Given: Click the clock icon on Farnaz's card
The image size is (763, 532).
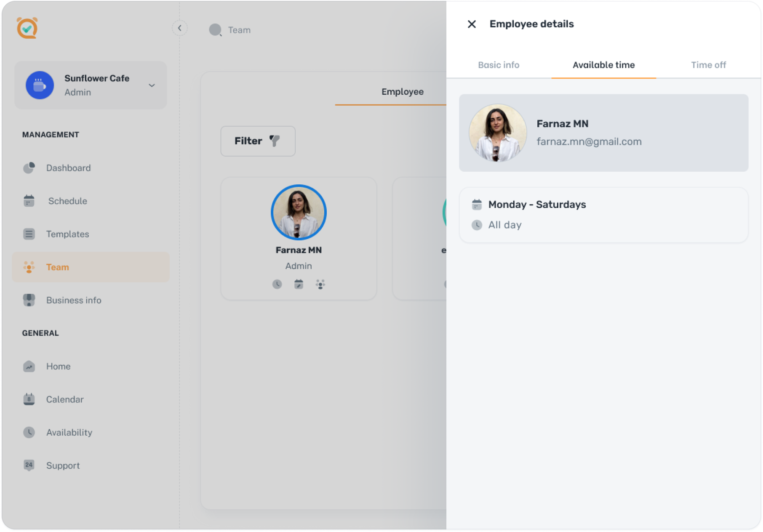Looking at the screenshot, I should (x=277, y=285).
